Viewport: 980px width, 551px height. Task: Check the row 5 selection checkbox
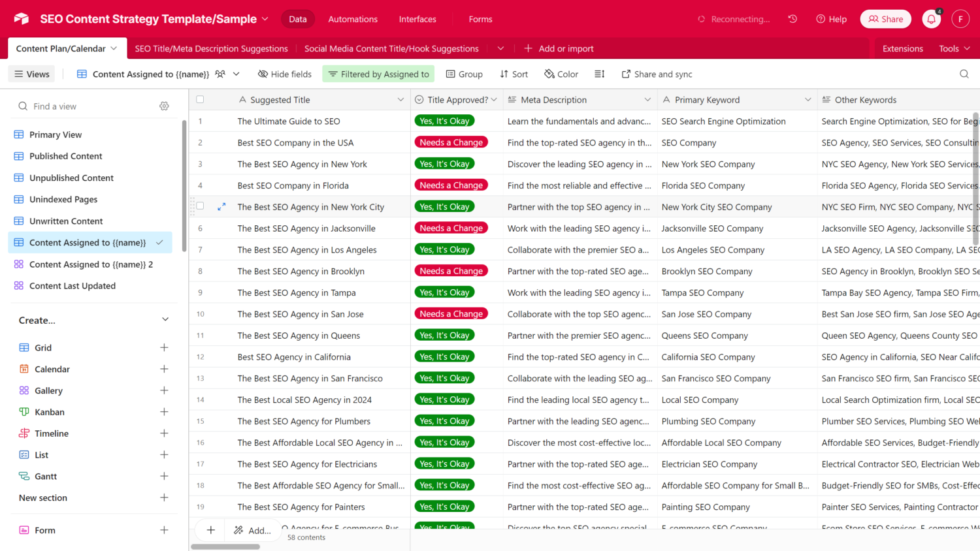click(x=201, y=206)
